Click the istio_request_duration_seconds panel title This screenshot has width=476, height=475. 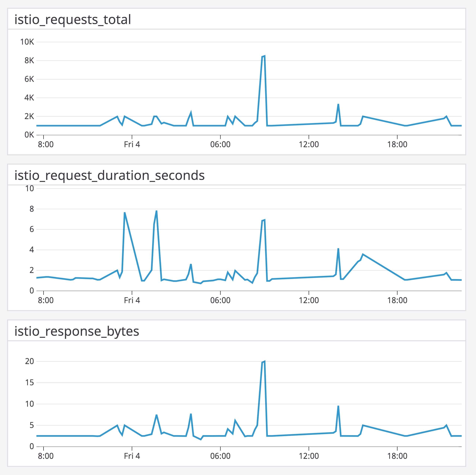[x=109, y=175]
